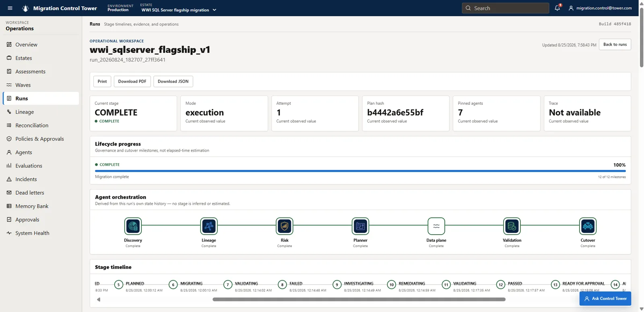Click the Trace Not available value

(x=575, y=112)
